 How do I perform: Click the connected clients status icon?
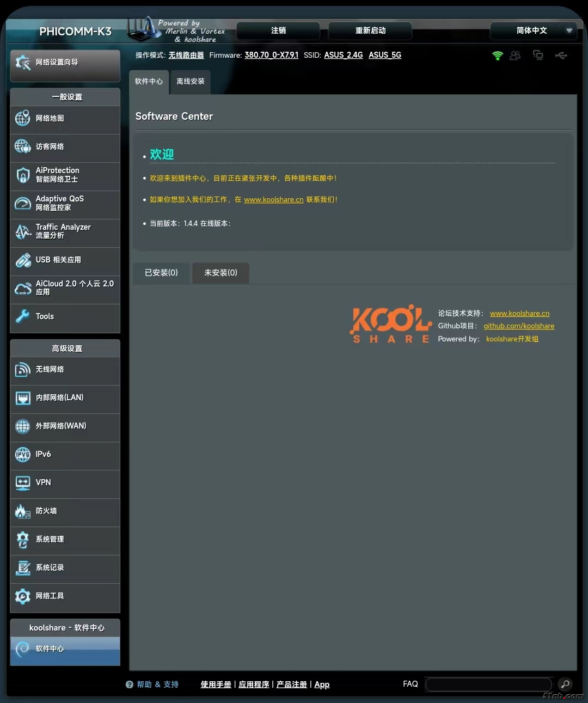tap(515, 56)
